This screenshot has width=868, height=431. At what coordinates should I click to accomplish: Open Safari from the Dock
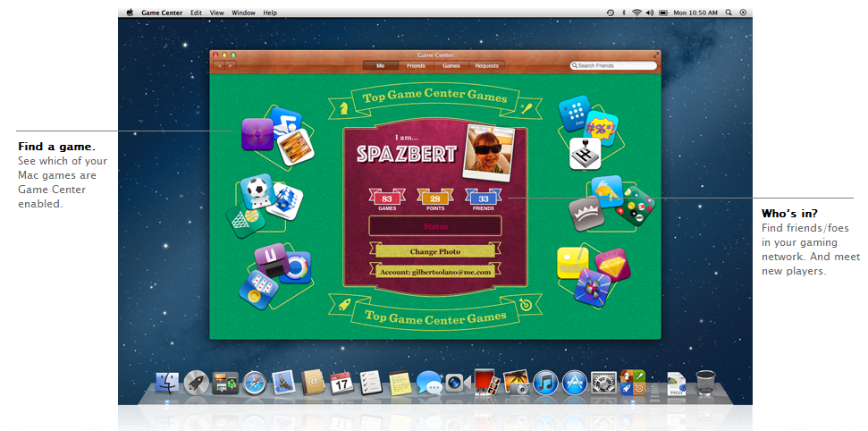click(x=255, y=383)
